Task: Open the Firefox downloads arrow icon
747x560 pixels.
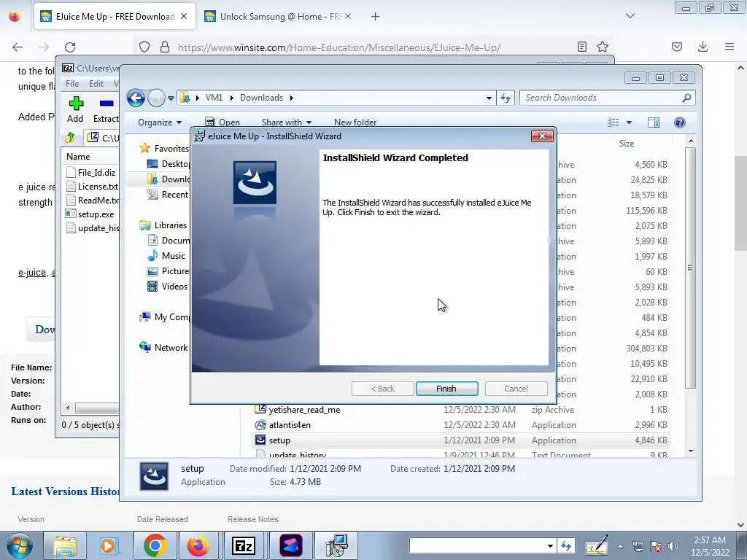Action: (x=703, y=47)
